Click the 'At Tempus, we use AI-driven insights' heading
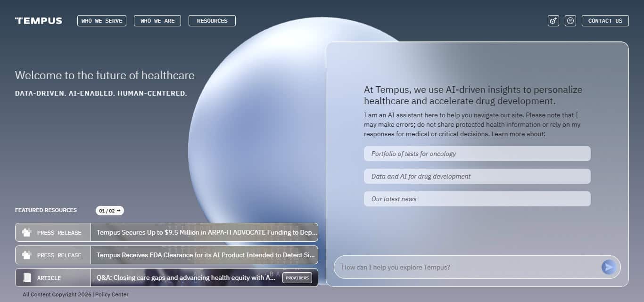Image resolution: width=644 pixels, height=302 pixels. click(473, 95)
